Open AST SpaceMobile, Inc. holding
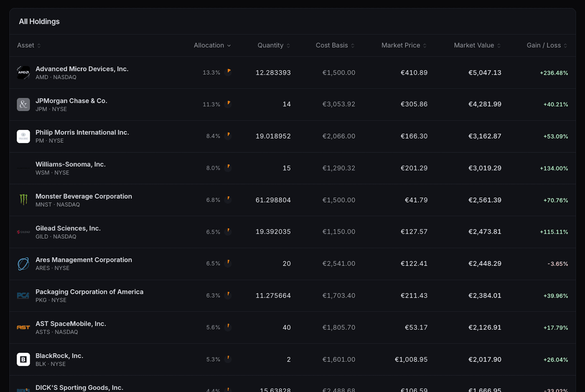Screen dimensions: 585x392 [292, 328]
